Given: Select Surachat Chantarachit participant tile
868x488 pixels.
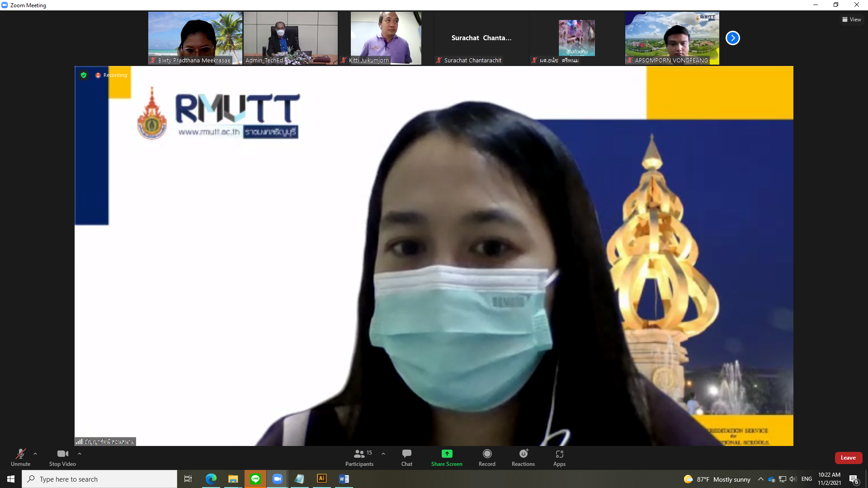Looking at the screenshot, I should pyautogui.click(x=481, y=38).
